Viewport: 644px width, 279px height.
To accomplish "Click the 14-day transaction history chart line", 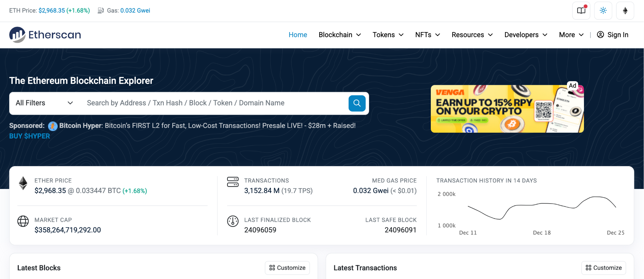I will click(542, 207).
